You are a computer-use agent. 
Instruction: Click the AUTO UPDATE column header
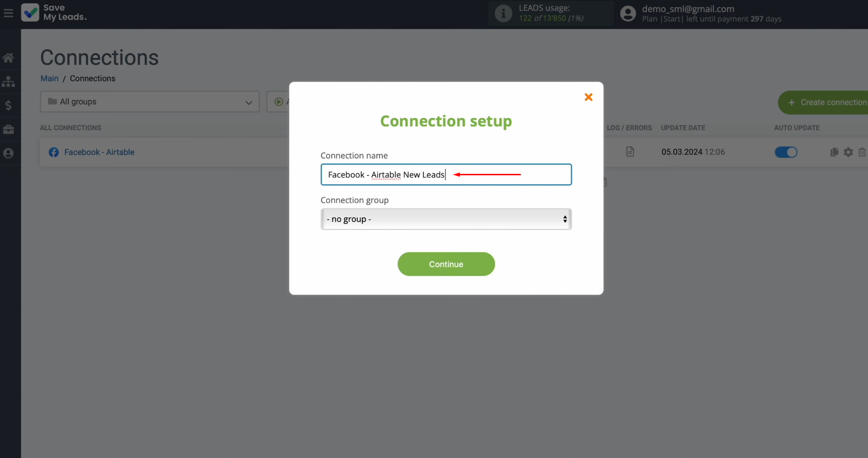796,128
